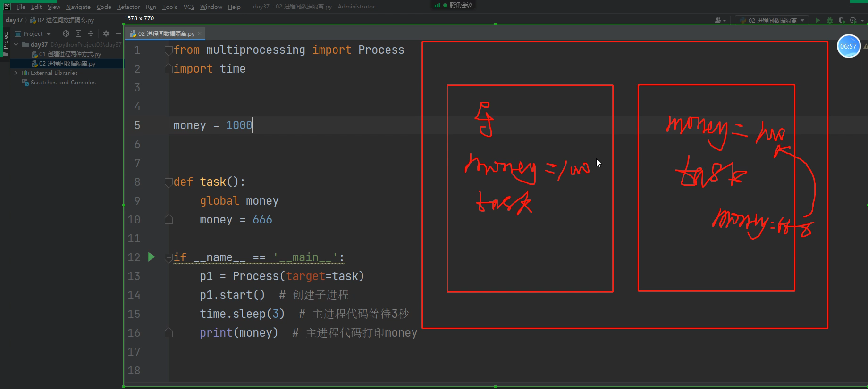Click line number 7 in the gutter
Viewport: 868px width, 389px height.
click(x=137, y=163)
